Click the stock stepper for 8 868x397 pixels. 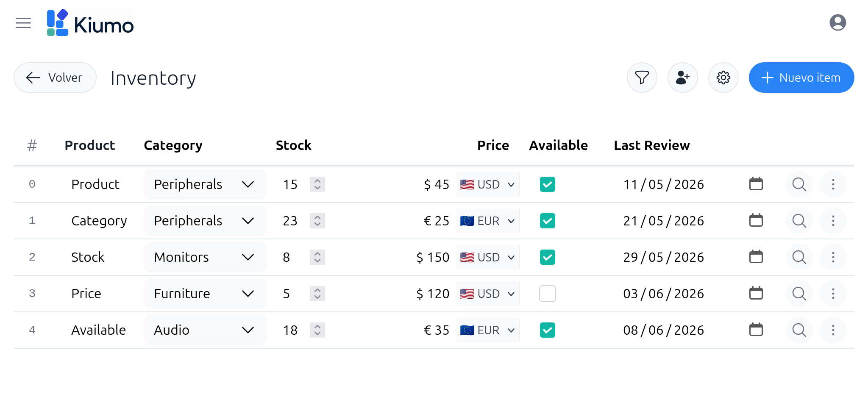click(317, 257)
